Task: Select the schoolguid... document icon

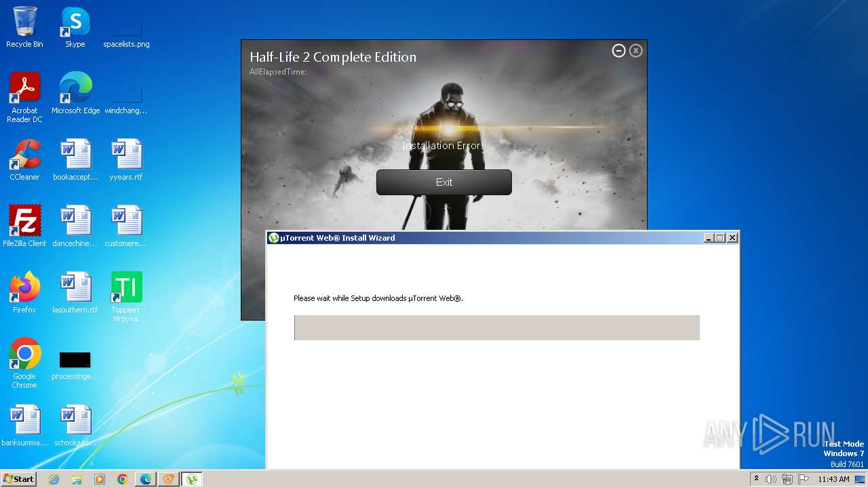Action: click(x=75, y=426)
